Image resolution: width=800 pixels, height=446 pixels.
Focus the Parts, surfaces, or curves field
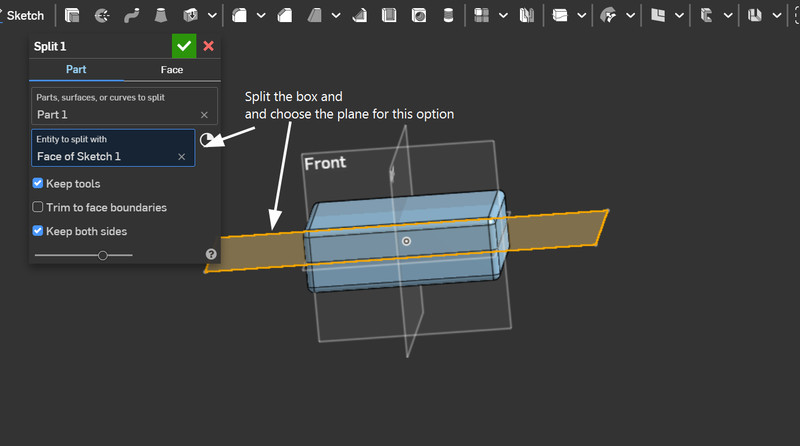[x=124, y=106]
